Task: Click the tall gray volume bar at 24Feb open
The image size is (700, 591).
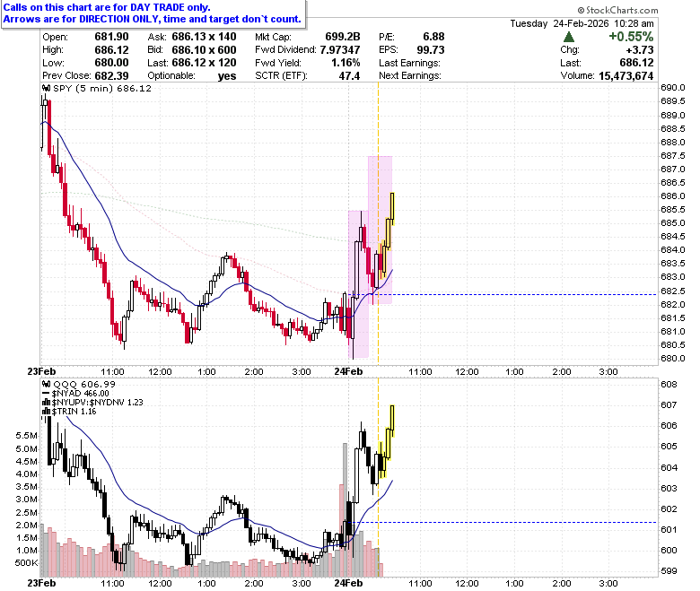Action: tap(345, 509)
